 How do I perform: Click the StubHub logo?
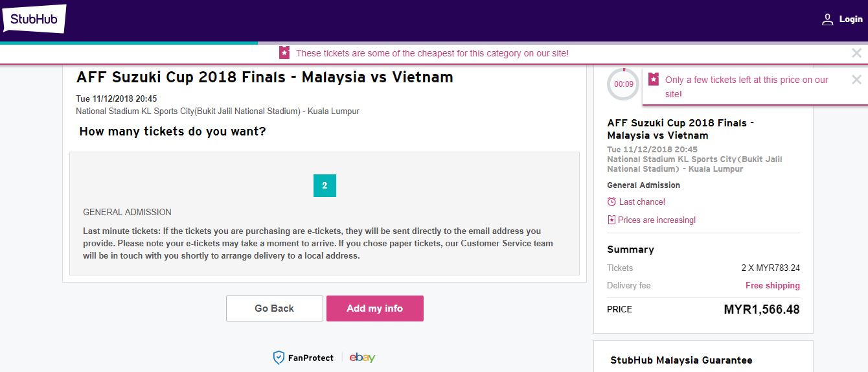click(x=34, y=19)
